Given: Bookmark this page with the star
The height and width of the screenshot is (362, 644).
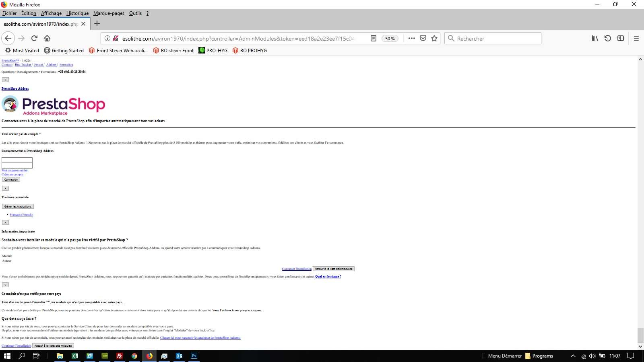Looking at the screenshot, I should (434, 38).
